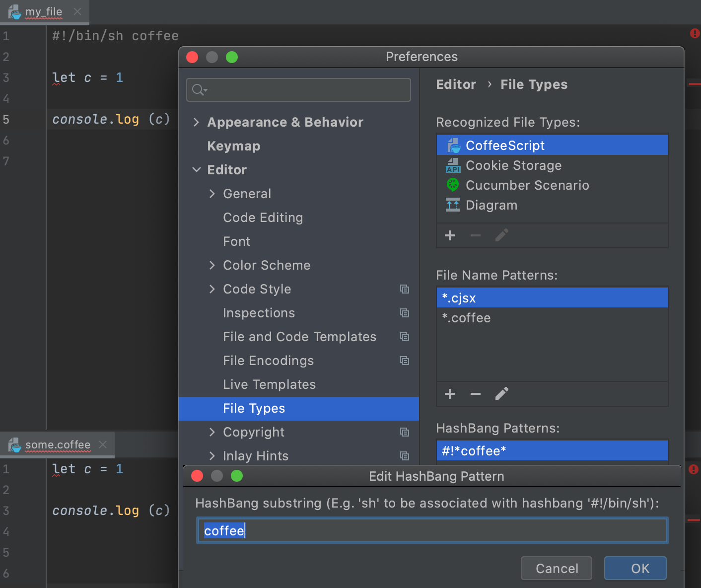Expand the Copyright subsection

pos(212,432)
